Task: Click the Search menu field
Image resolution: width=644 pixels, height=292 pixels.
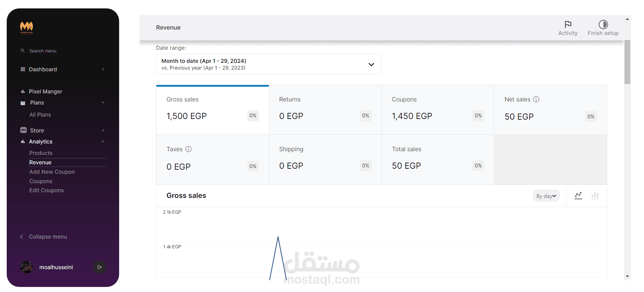Action: (x=43, y=51)
